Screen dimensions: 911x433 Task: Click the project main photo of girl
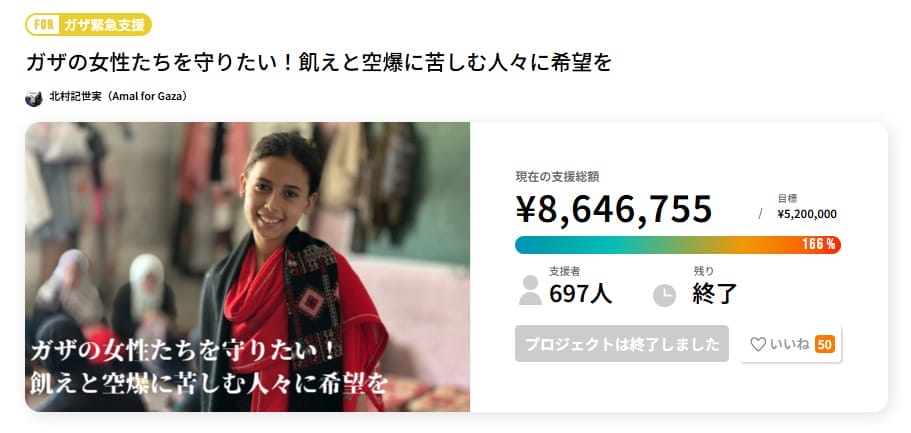(248, 267)
